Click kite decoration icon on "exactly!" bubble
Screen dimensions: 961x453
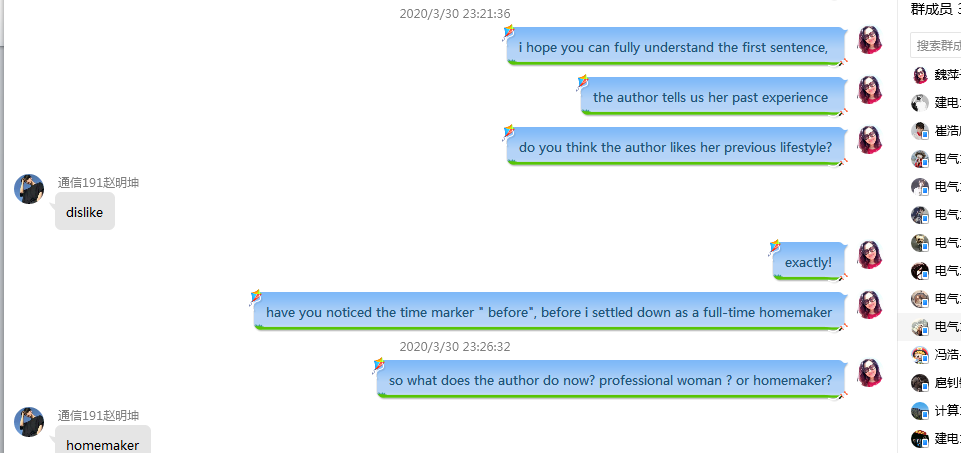(775, 248)
